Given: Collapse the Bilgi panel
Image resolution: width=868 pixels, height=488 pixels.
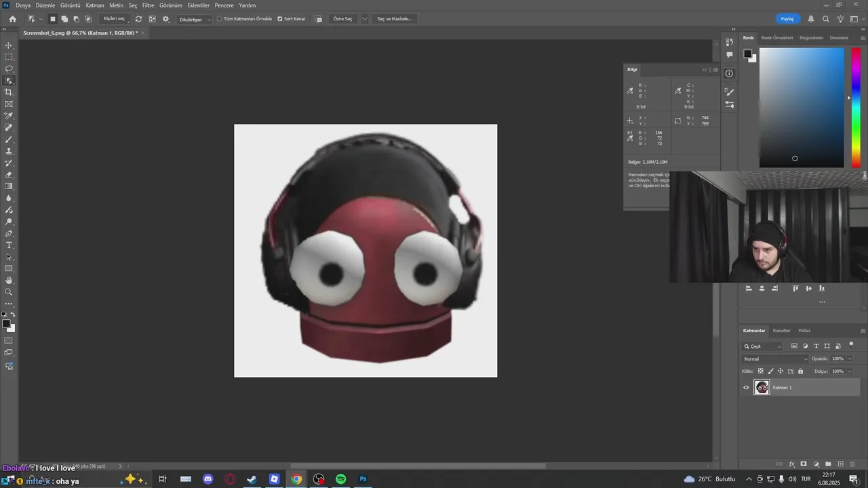Looking at the screenshot, I should (704, 69).
